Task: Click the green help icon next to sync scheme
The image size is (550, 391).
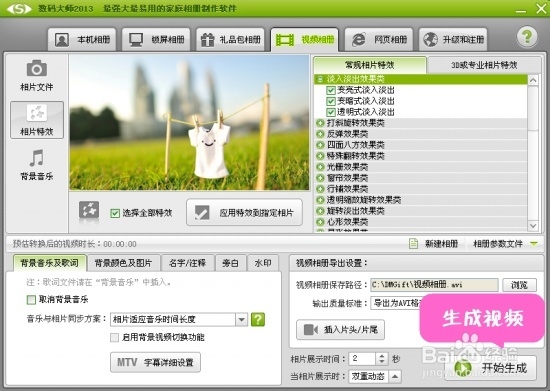Action: coord(258,319)
